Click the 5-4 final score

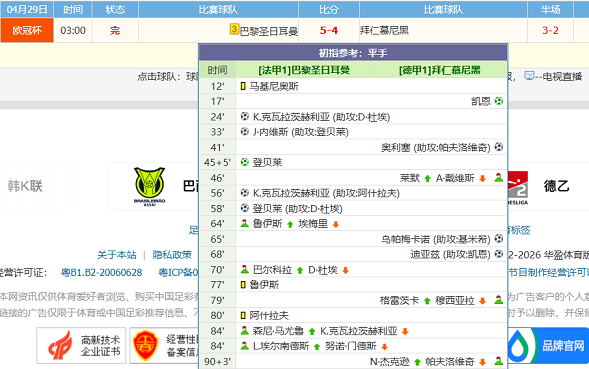point(329,30)
